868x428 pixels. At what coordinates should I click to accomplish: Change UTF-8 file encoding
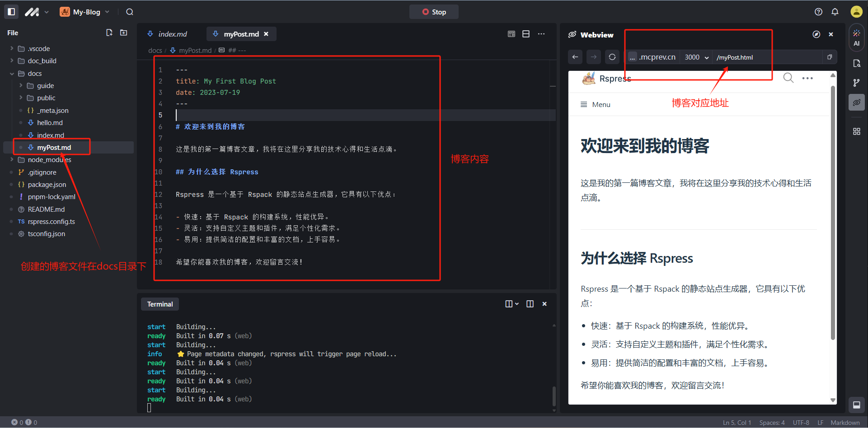click(801, 423)
